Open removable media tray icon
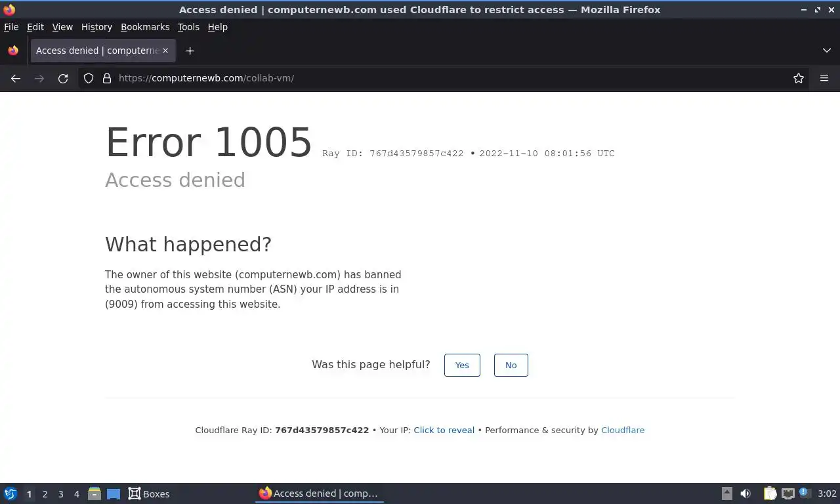The image size is (840, 504). [x=726, y=493]
